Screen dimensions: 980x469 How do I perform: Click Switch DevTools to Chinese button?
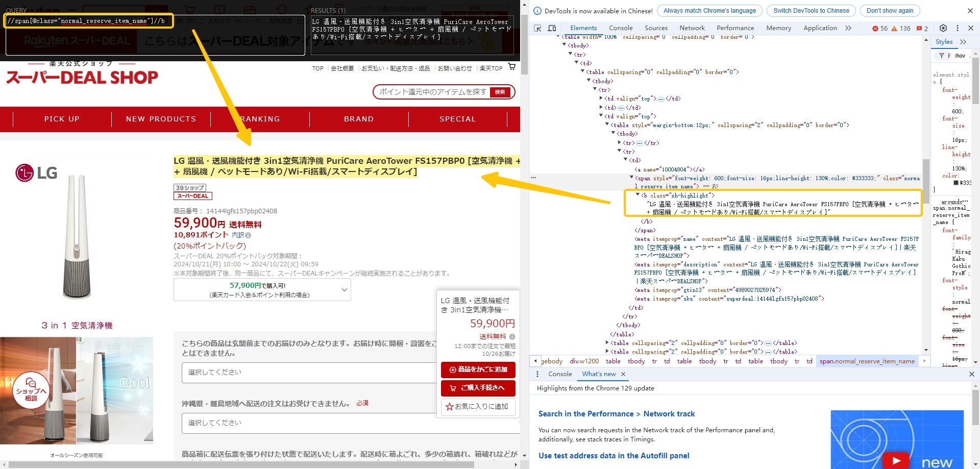811,11
